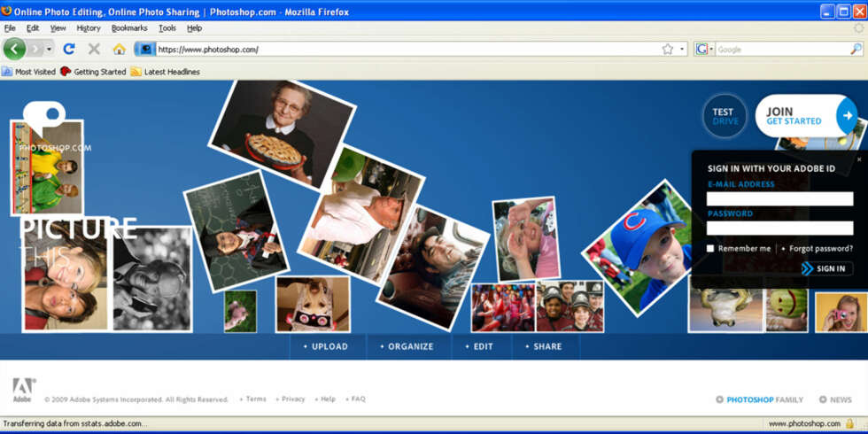Click the Password field
868x434 pixels.
(x=780, y=229)
